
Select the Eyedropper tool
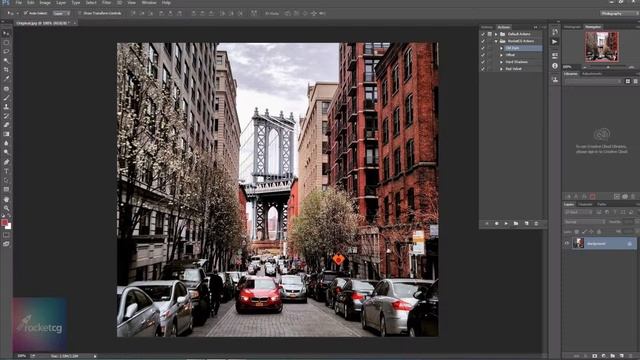(6, 78)
